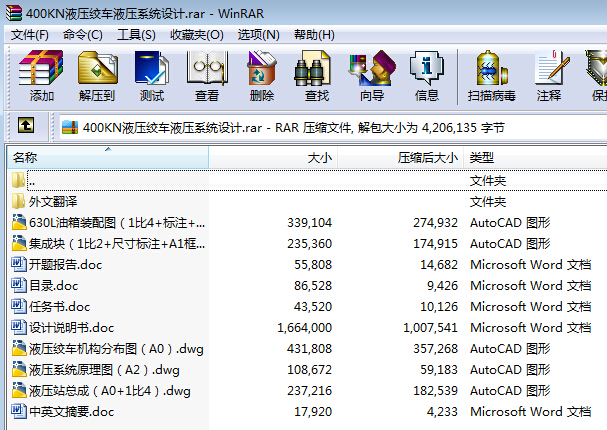607x430 pixels.
Task: Run the Test (测试) archive tool
Action: click(x=152, y=68)
